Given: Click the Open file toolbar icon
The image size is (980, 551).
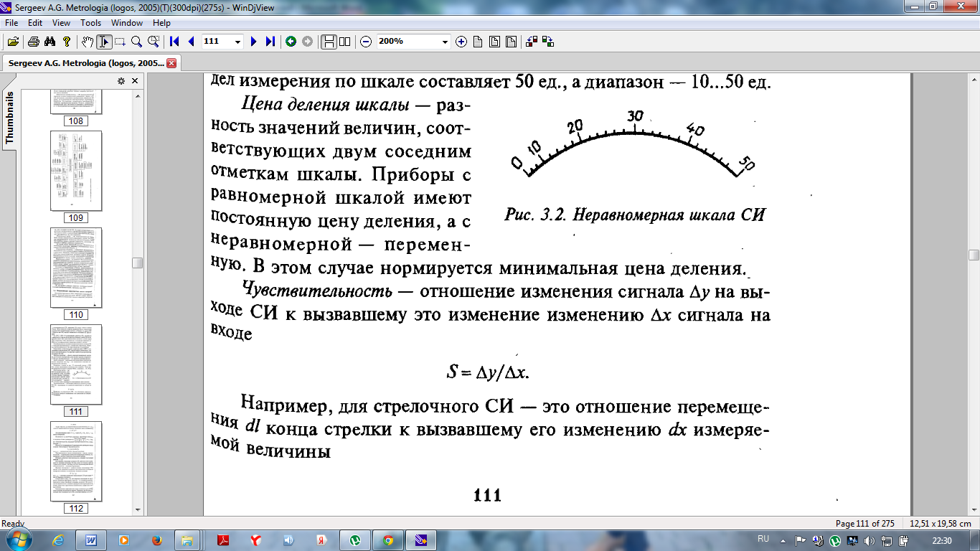Looking at the screenshot, I should point(13,42).
